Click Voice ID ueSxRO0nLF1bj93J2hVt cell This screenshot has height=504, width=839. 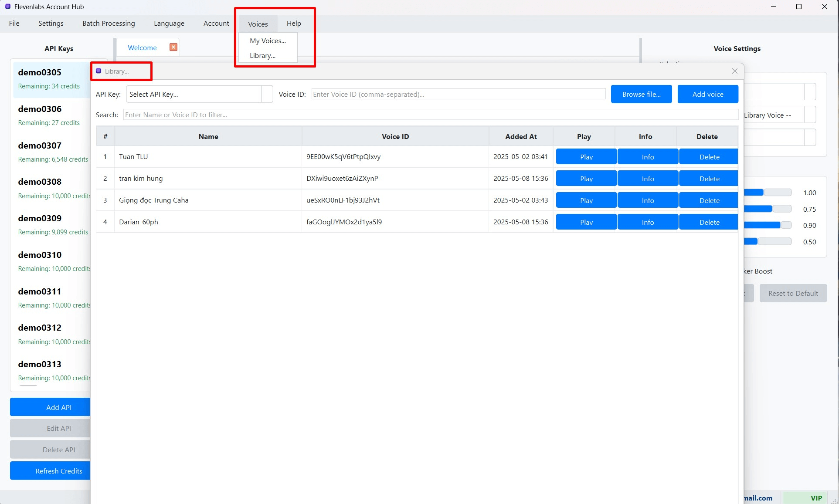click(x=395, y=200)
